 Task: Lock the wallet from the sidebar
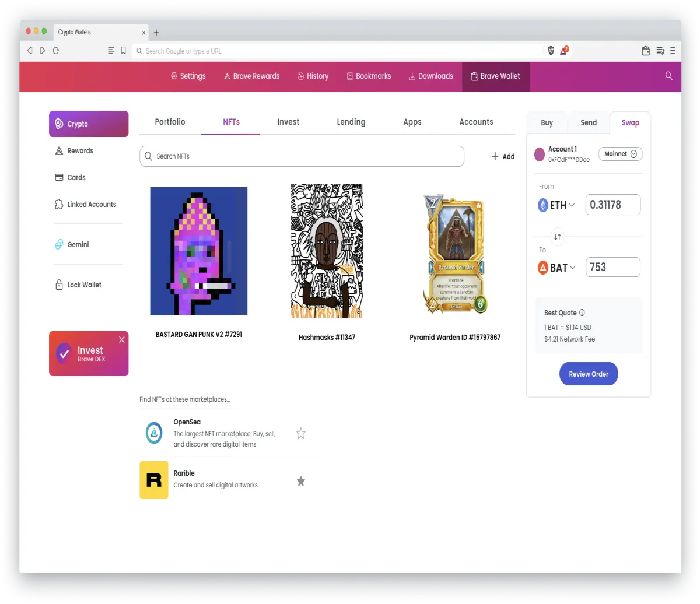[x=78, y=285]
